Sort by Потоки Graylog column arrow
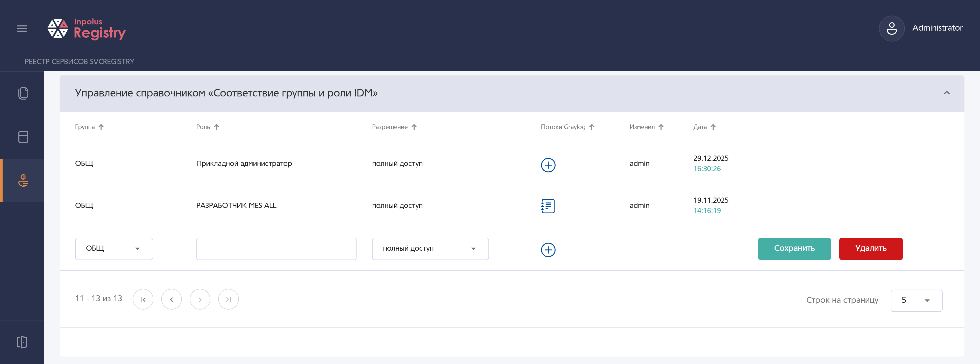 point(592,127)
